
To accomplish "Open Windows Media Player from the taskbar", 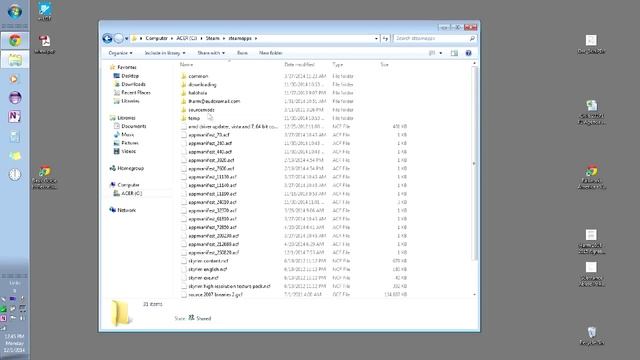I will point(15,79).
